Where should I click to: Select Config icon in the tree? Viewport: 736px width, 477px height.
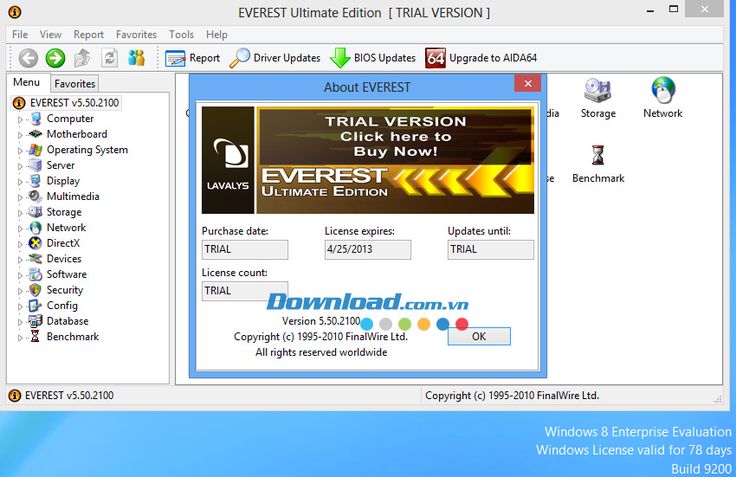[36, 306]
